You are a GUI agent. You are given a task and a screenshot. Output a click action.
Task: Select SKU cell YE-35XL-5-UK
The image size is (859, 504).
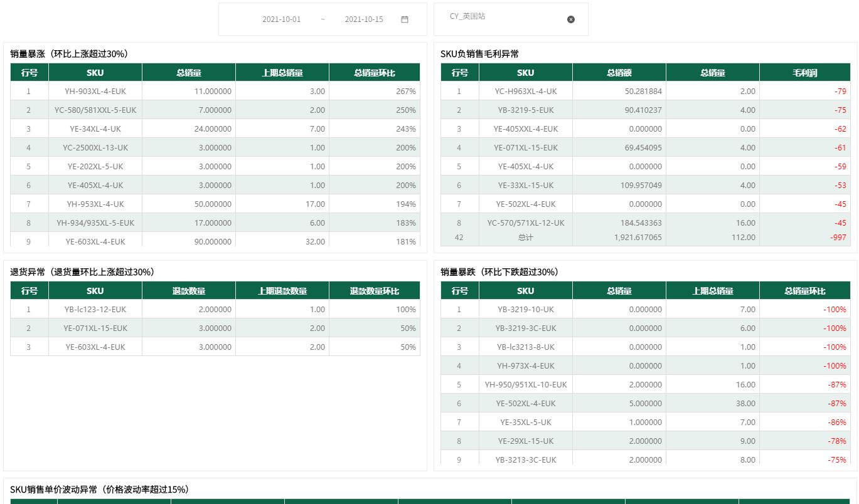526,423
